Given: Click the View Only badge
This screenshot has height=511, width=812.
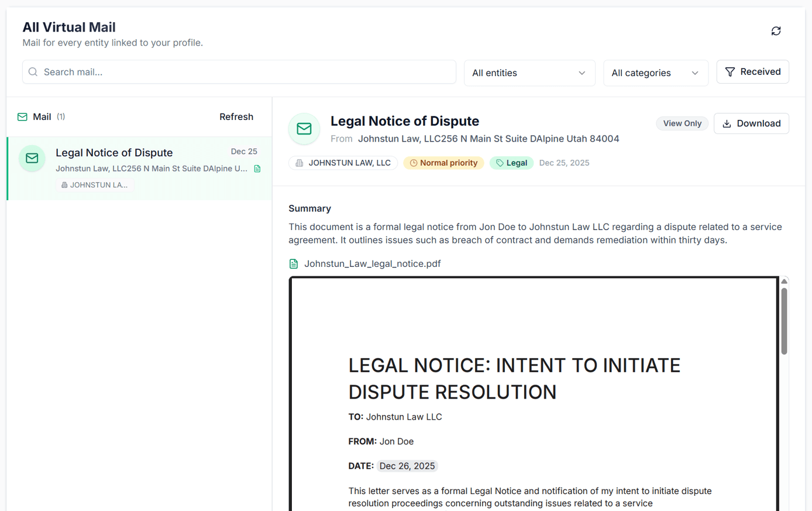Looking at the screenshot, I should click(x=682, y=124).
